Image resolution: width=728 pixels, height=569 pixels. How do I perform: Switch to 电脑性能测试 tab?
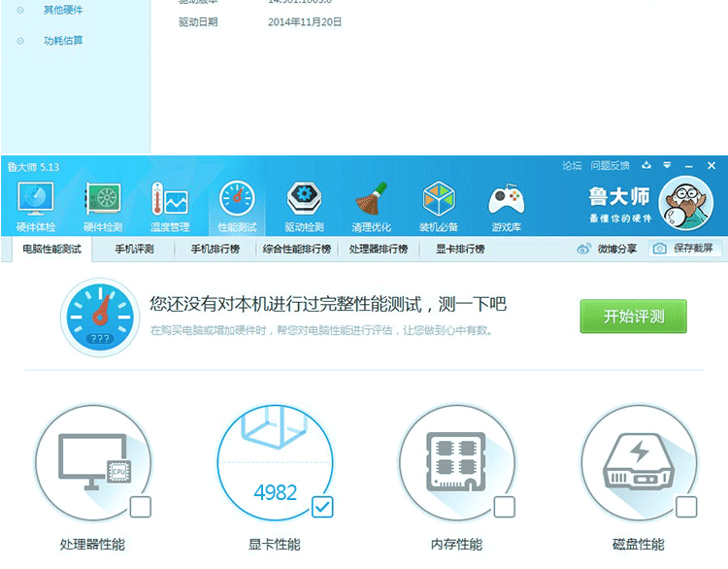click(x=52, y=249)
